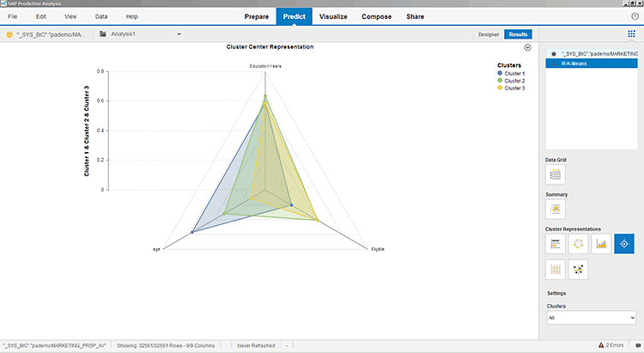The height and width of the screenshot is (353, 644).
Task: Open the File menu
Action: tap(13, 17)
